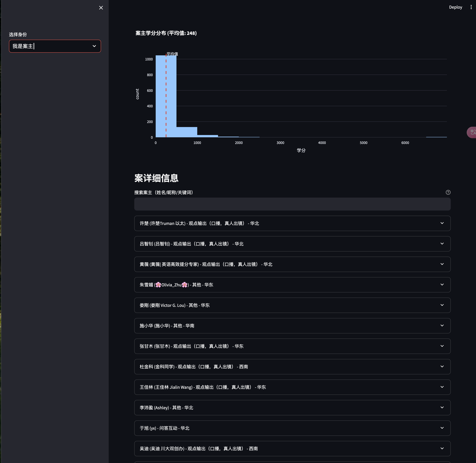Expand the 吕智钊 entry
Image resolution: width=476 pixels, height=463 pixels.
point(292,244)
